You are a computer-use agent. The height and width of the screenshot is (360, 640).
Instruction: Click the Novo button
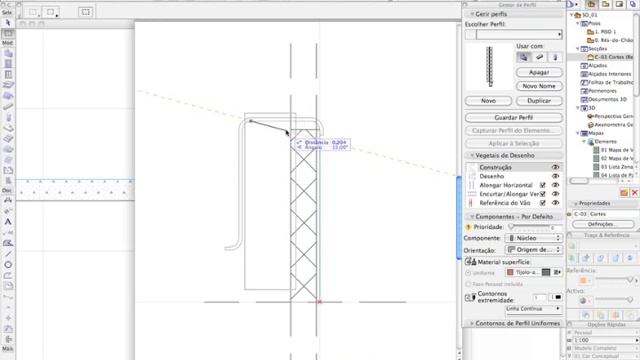click(x=489, y=101)
